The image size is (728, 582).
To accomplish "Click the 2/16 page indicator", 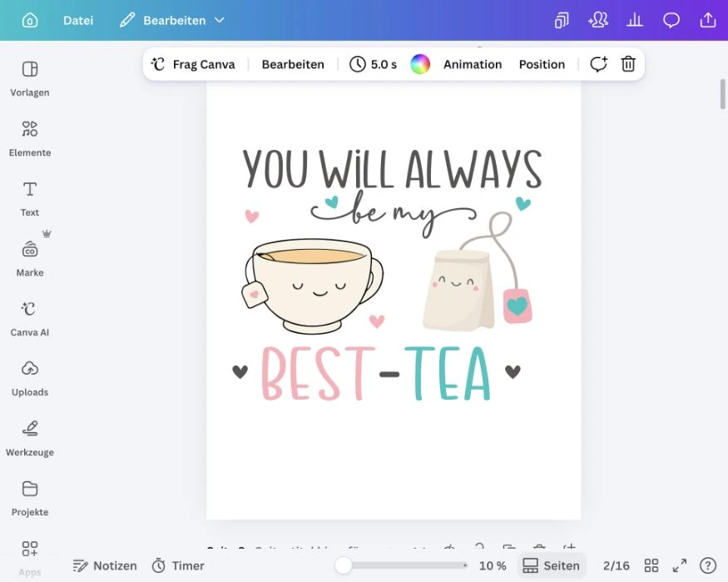I will click(617, 565).
